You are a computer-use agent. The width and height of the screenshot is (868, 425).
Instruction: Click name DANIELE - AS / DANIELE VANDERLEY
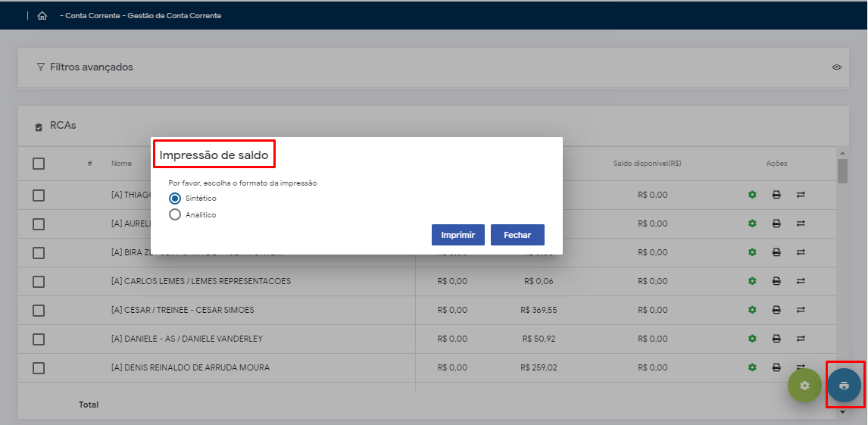tap(187, 339)
